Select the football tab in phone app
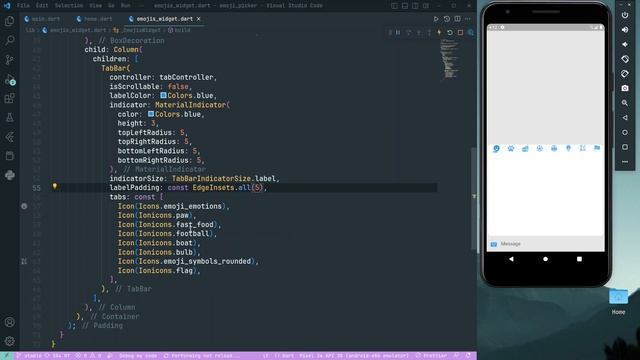The width and height of the screenshot is (640, 360). pos(540,149)
